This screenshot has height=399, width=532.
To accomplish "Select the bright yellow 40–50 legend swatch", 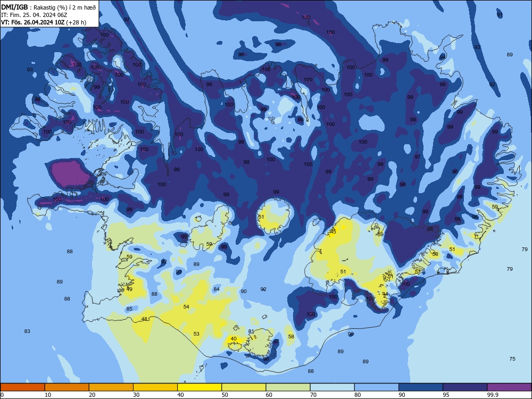I will click(x=199, y=387).
